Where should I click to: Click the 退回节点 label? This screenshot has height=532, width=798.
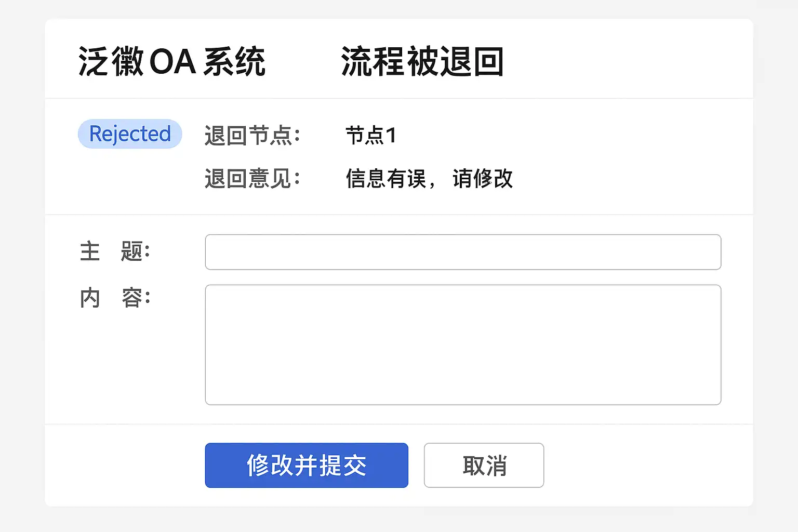click(252, 136)
